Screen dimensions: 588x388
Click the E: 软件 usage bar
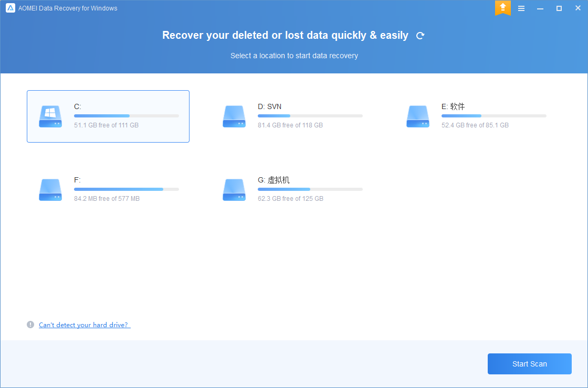pos(494,116)
